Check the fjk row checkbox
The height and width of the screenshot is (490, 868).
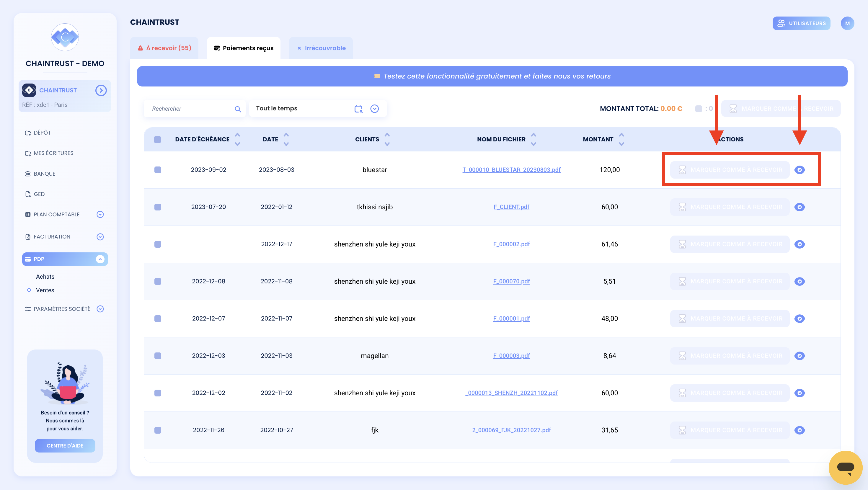tap(158, 430)
